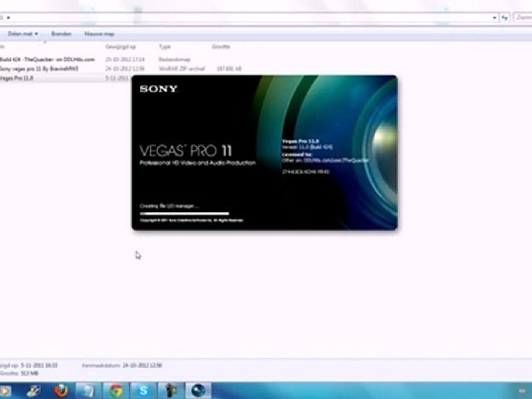532x399 pixels.
Task: Expand the breadcrumb arrow in the address bar
Action: click(x=8, y=17)
